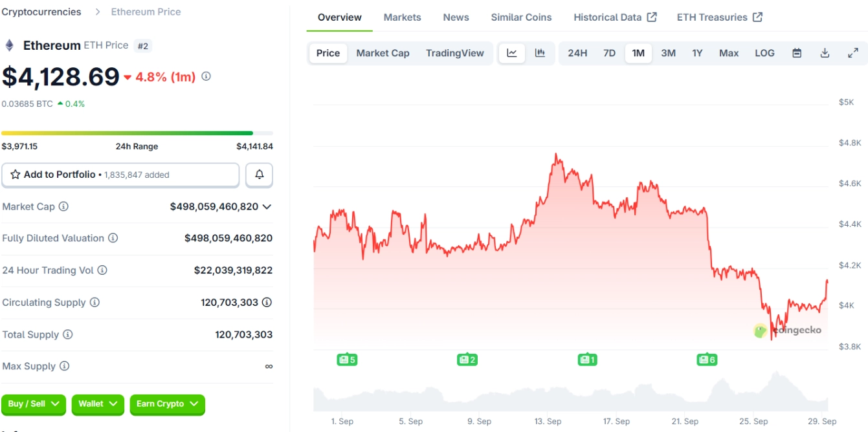
Task: Expand the Market Cap value chevron
Action: (267, 206)
